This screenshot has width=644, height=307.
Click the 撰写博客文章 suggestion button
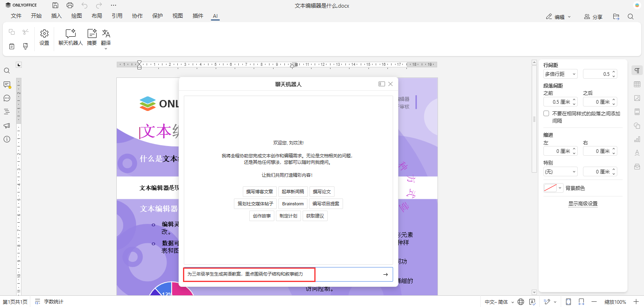coord(259,192)
